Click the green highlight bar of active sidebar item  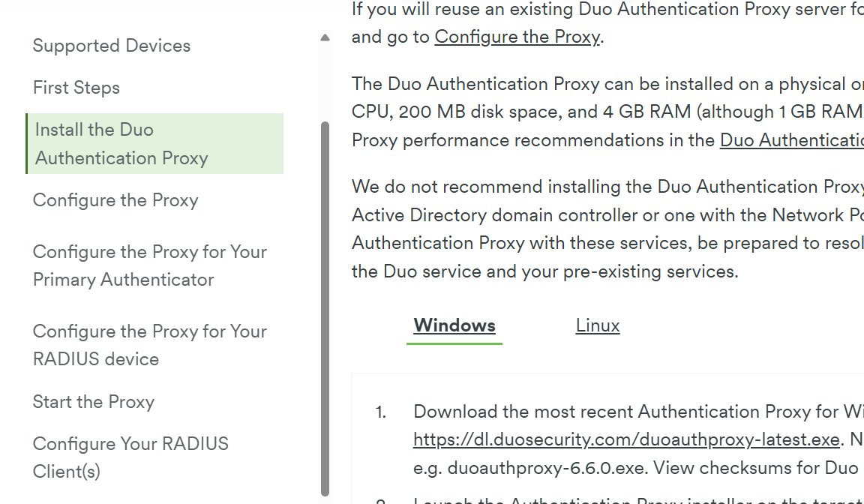pos(26,144)
